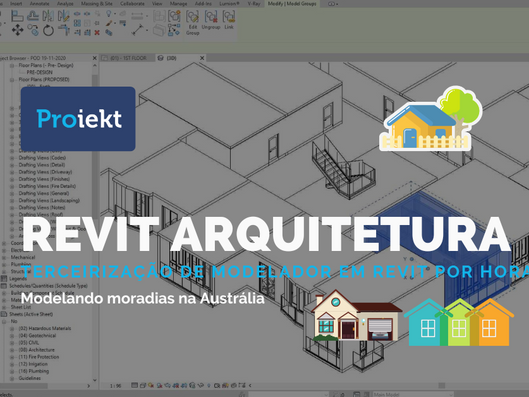Collapse Floor Plans (PROPOSED) node
The height and width of the screenshot is (397, 529).
pyautogui.click(x=12, y=80)
